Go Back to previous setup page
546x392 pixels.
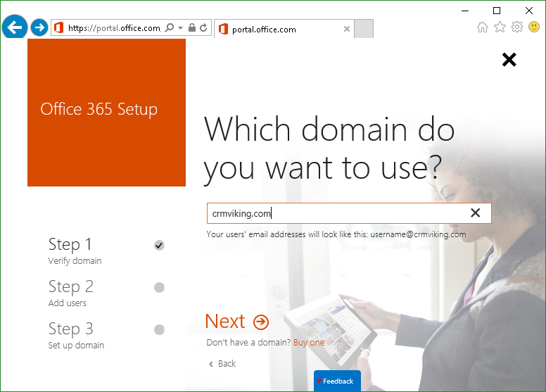coord(222,364)
